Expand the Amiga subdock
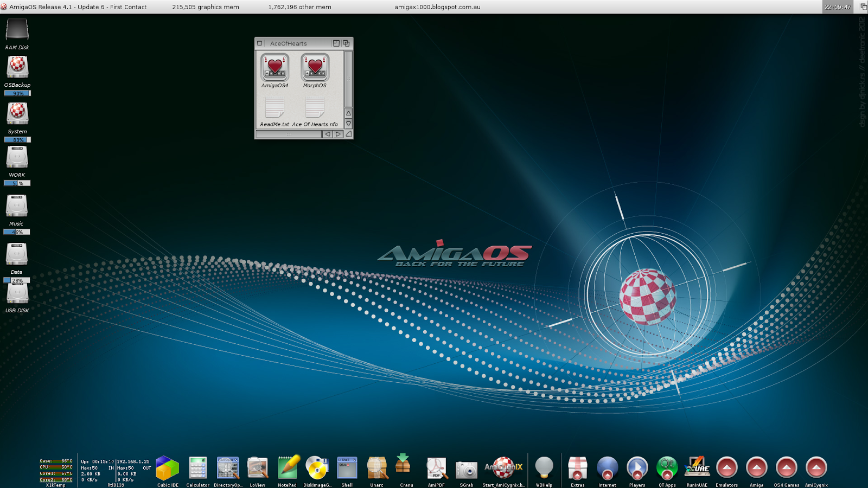 (757, 467)
